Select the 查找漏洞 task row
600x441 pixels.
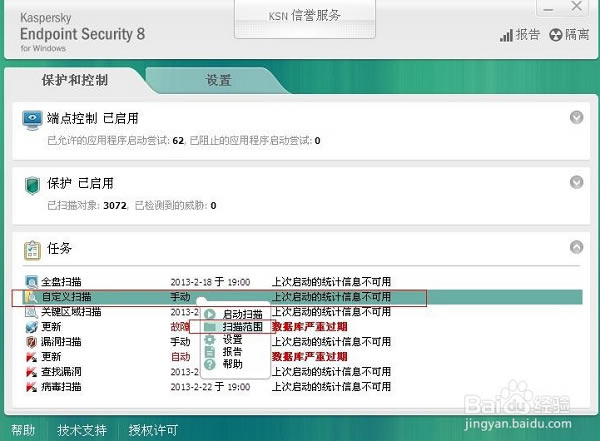tap(302, 372)
